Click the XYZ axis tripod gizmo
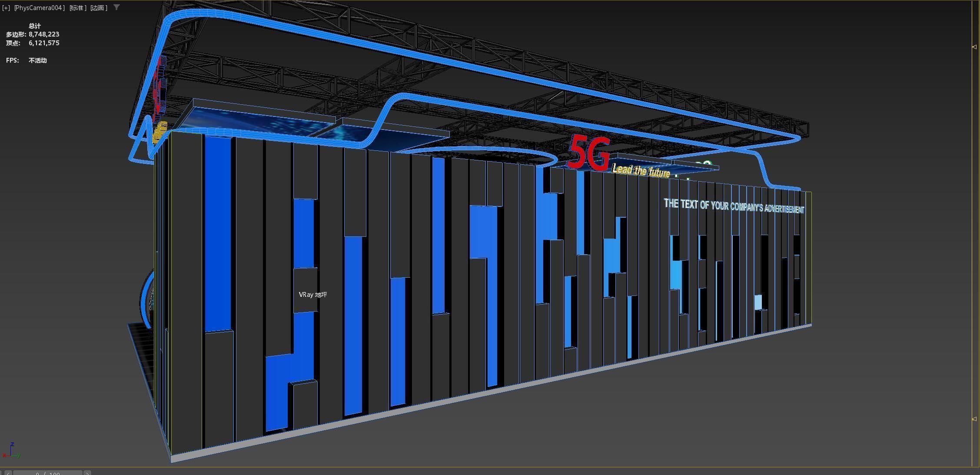980x475 pixels. click(x=11, y=452)
